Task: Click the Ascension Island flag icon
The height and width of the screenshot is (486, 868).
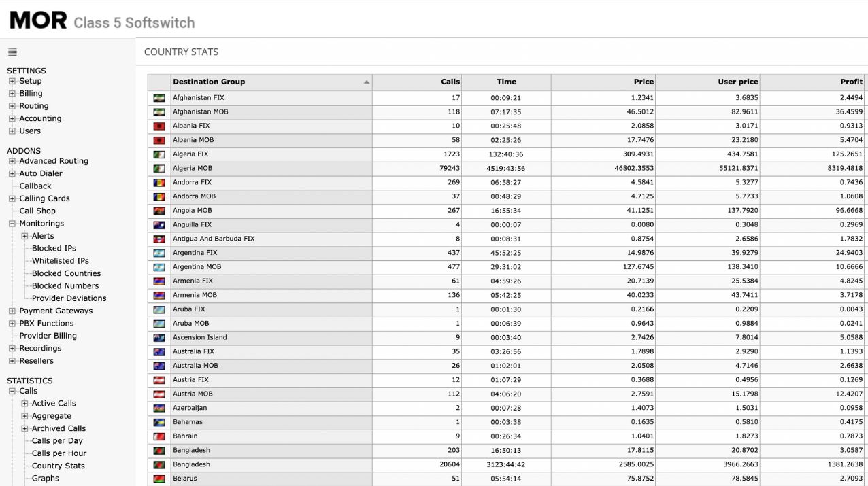Action: [159, 337]
